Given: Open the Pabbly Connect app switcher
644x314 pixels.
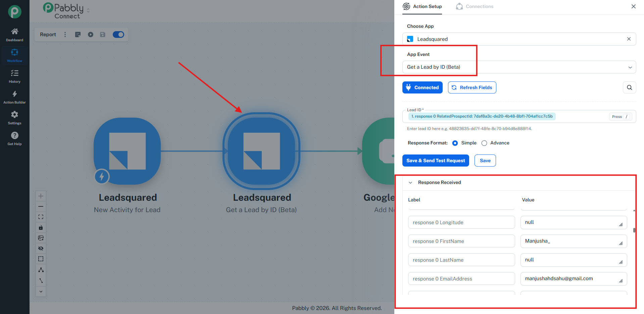Looking at the screenshot, I should point(88,10).
